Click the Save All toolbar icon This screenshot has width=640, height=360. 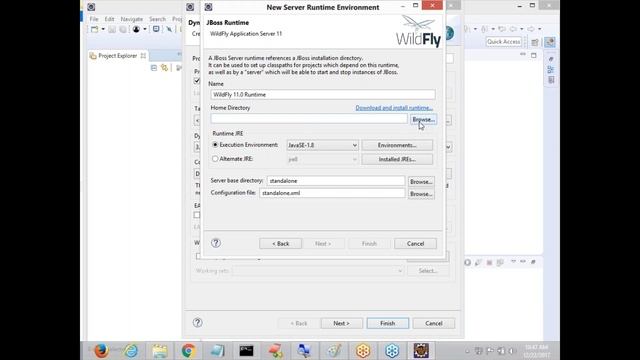122,29
